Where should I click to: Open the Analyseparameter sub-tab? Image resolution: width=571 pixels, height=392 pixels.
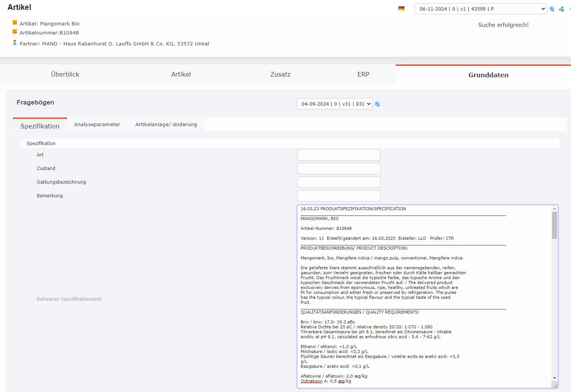[97, 124]
